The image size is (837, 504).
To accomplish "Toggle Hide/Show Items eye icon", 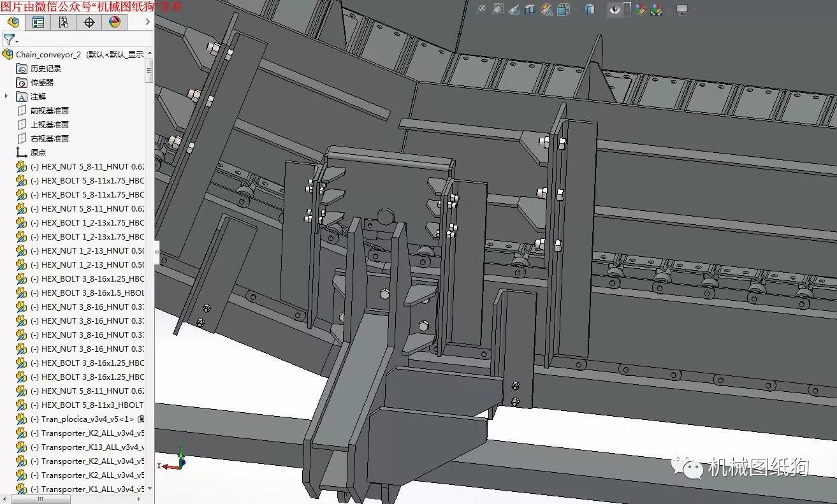I will point(615,10).
